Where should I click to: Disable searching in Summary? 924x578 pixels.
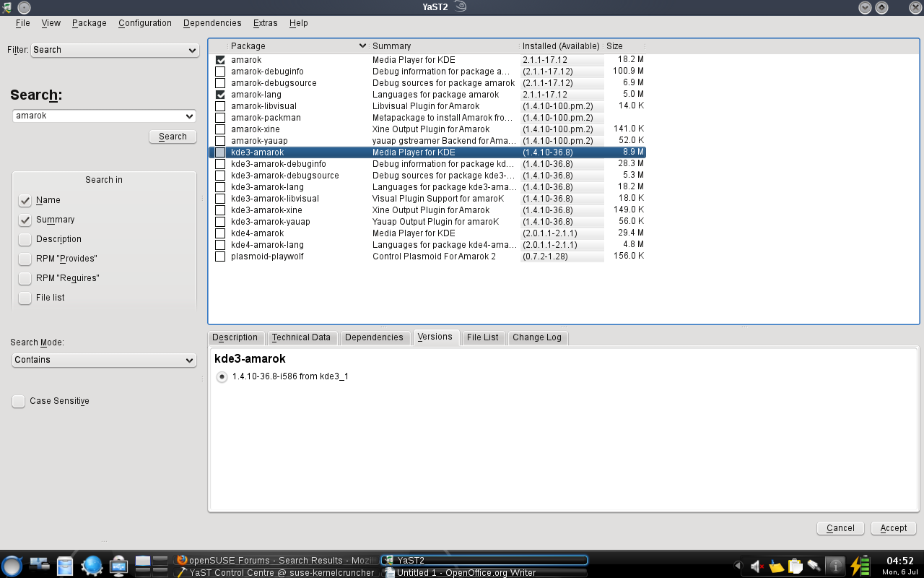25,220
